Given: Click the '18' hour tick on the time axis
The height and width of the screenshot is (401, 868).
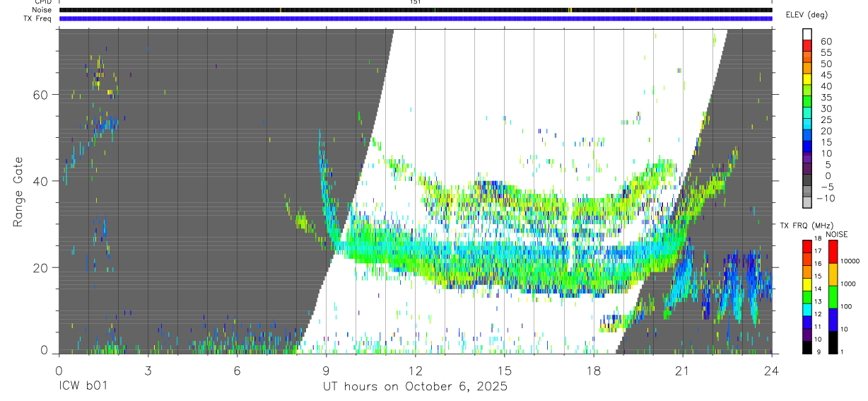Looking at the screenshot, I should tap(594, 370).
